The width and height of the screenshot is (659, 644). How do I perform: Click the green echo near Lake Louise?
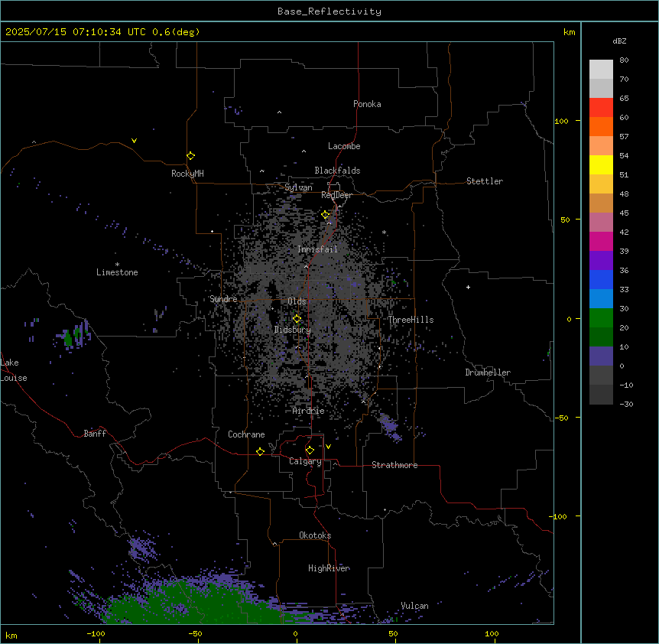(67, 338)
